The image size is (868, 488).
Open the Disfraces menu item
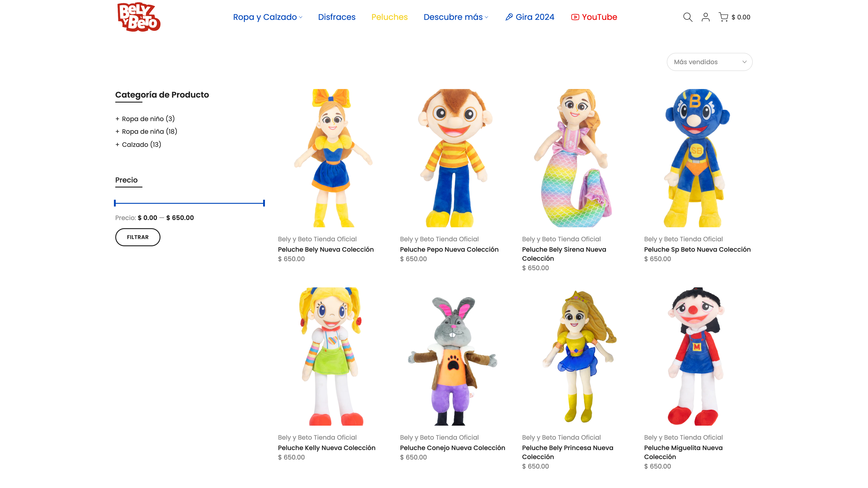point(337,17)
